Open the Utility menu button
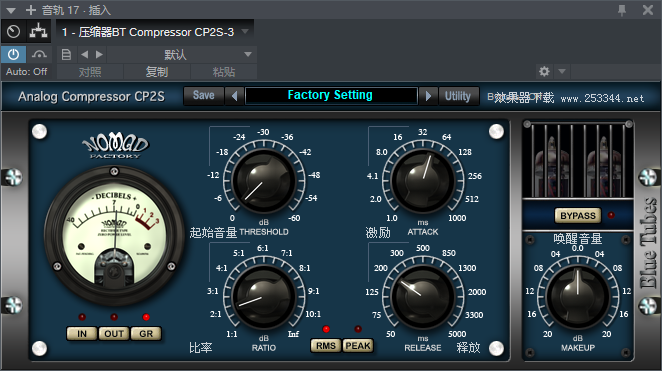The height and width of the screenshot is (371, 662). [x=458, y=96]
